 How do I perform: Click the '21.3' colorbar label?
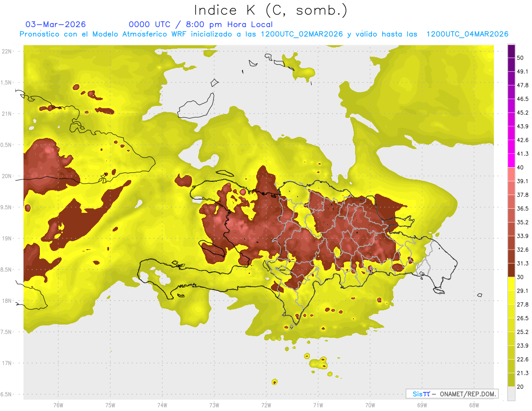pyautogui.click(x=523, y=373)
